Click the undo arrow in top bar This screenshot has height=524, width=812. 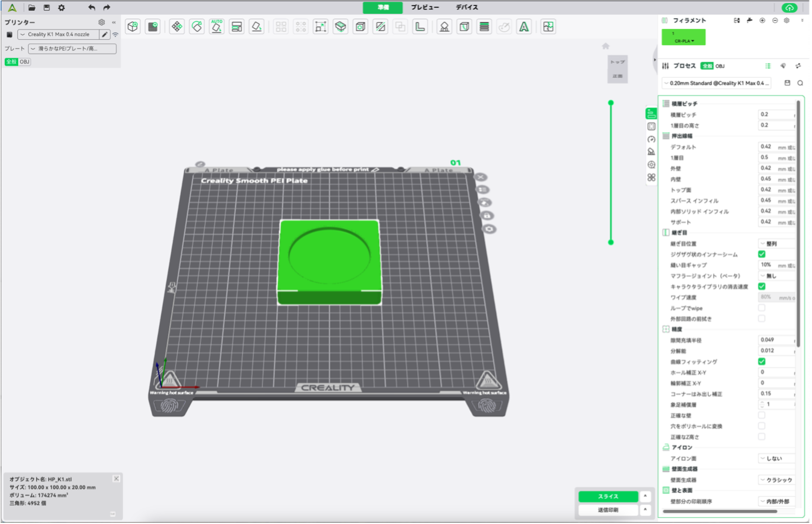tap(92, 7)
